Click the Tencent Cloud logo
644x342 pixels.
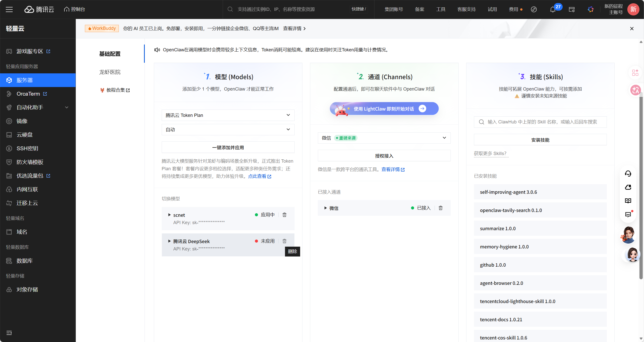[39, 9]
